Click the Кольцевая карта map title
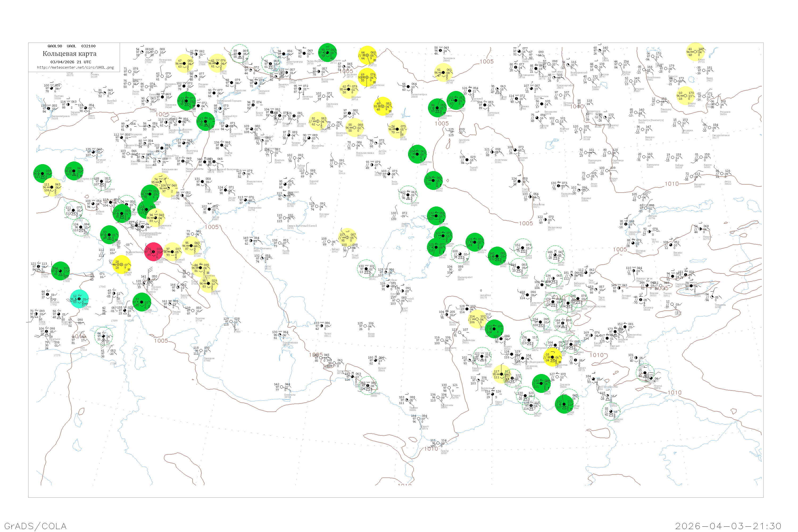Image resolution: width=798 pixels, height=532 pixels. [69, 54]
